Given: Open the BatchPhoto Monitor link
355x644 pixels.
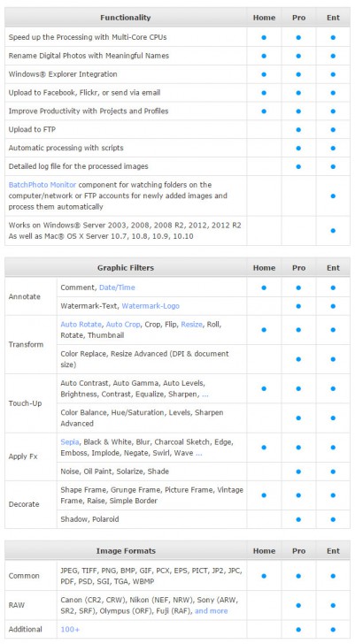Looking at the screenshot, I should pyautogui.click(x=42, y=185).
